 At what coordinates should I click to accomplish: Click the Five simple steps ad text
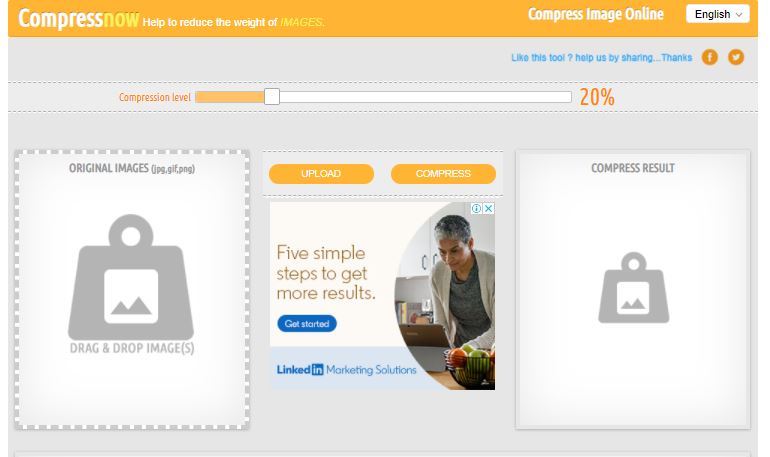[326, 273]
